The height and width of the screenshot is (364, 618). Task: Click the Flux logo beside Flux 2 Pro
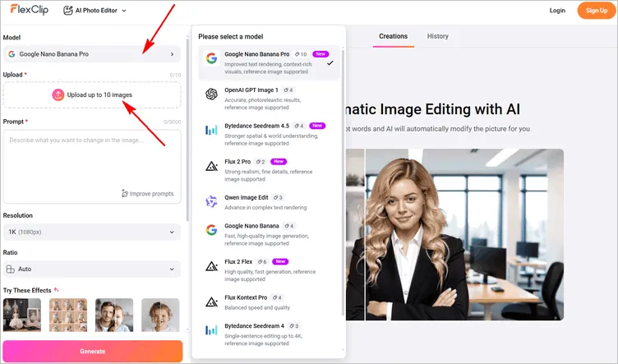coord(212,166)
